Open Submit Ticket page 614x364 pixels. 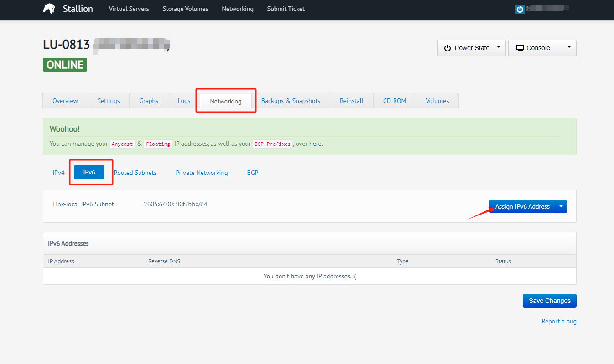click(286, 9)
